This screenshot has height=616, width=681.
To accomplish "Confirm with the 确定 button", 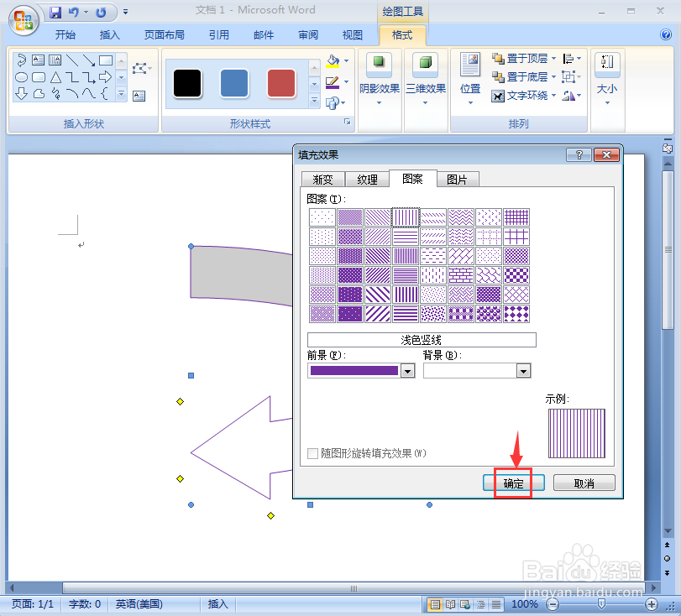I will tap(513, 483).
